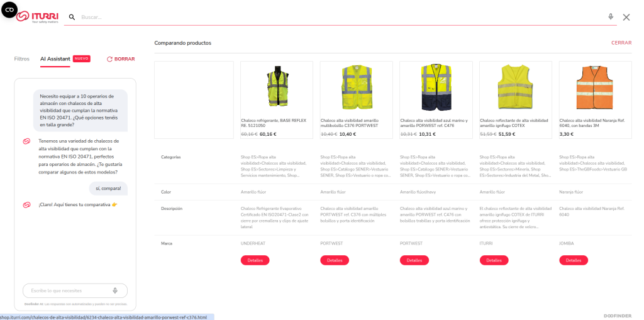
Task: Open Detalles for the UNDERHEAT vest
Action: point(255,260)
